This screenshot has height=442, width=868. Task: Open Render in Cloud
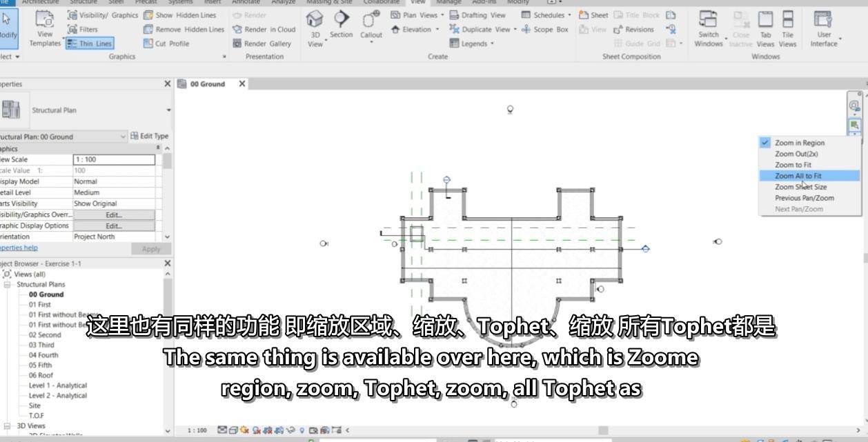pos(264,30)
